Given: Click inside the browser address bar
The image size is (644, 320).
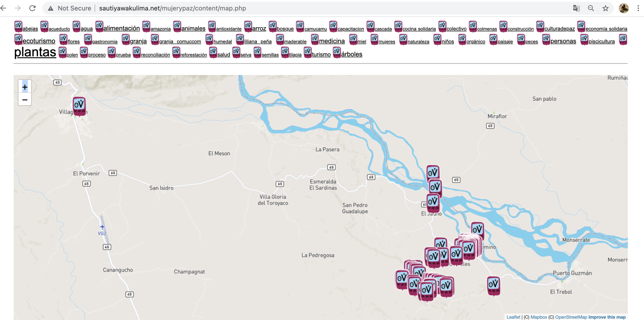Looking at the screenshot, I should tap(206, 8).
